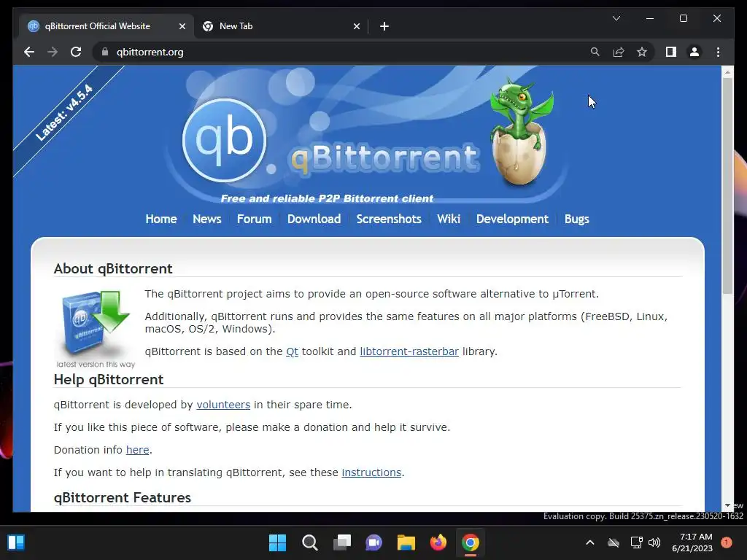This screenshot has height=560, width=747.
Task: Open the News nav item
Action: [206, 219]
